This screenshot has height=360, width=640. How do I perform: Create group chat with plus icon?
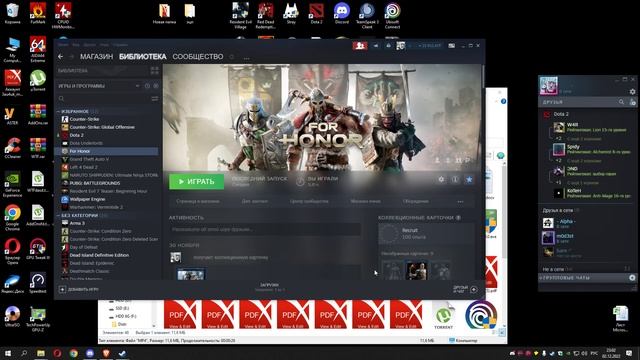point(632,278)
